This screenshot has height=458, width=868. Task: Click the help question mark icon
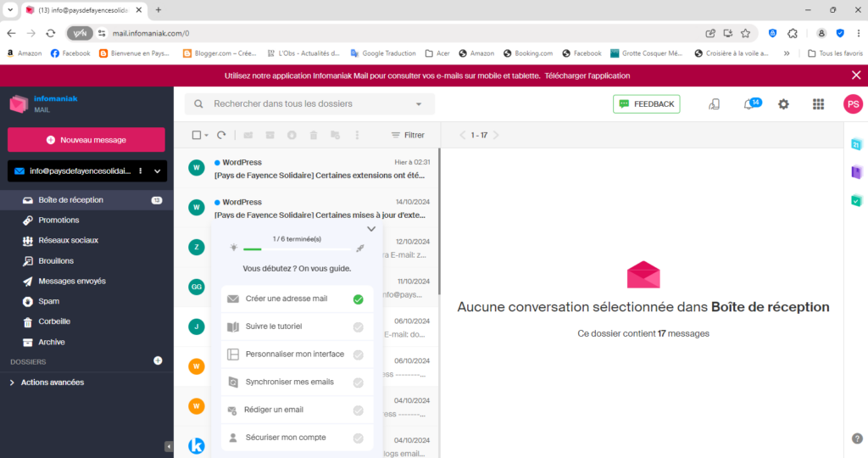pos(856,438)
